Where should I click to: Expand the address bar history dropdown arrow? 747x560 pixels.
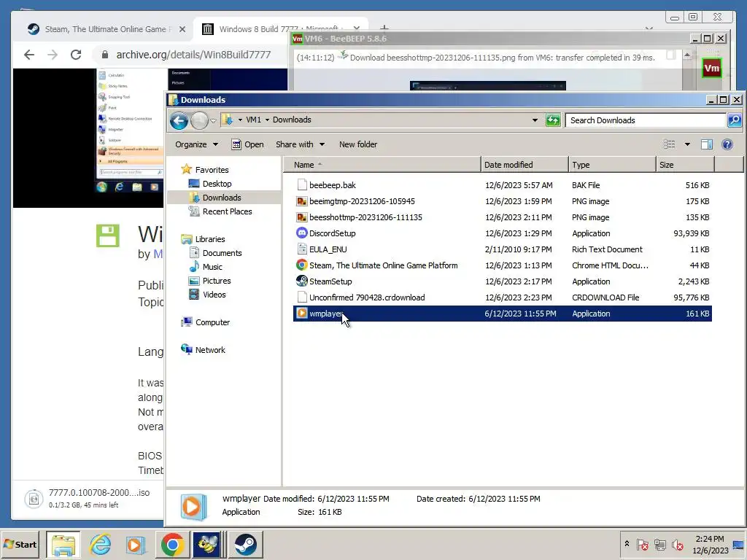pyautogui.click(x=535, y=120)
